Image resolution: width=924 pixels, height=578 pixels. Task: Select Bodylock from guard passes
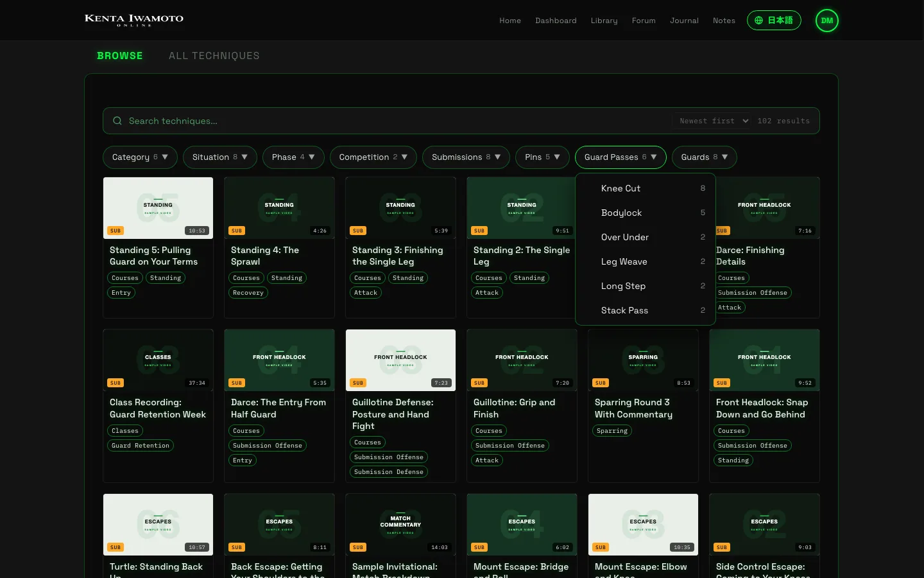(646, 213)
